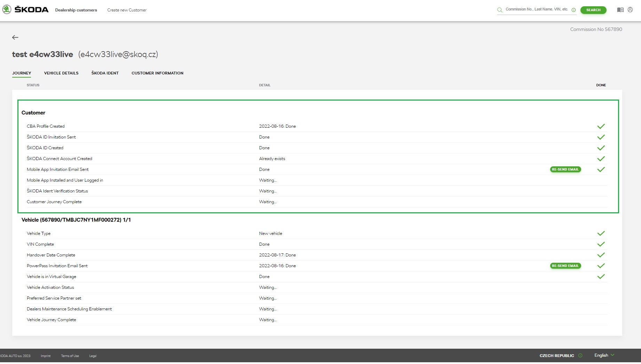Image resolution: width=641 pixels, height=364 pixels.
Task: Click the 'Already exists' detail text
Action: pyautogui.click(x=272, y=159)
